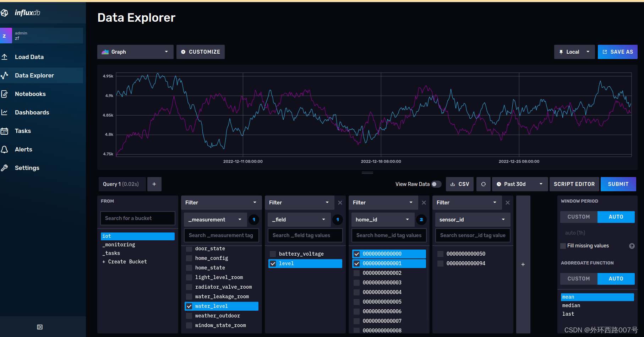This screenshot has height=337, width=644.
Task: Toggle View Raw Data switch
Action: 436,184
